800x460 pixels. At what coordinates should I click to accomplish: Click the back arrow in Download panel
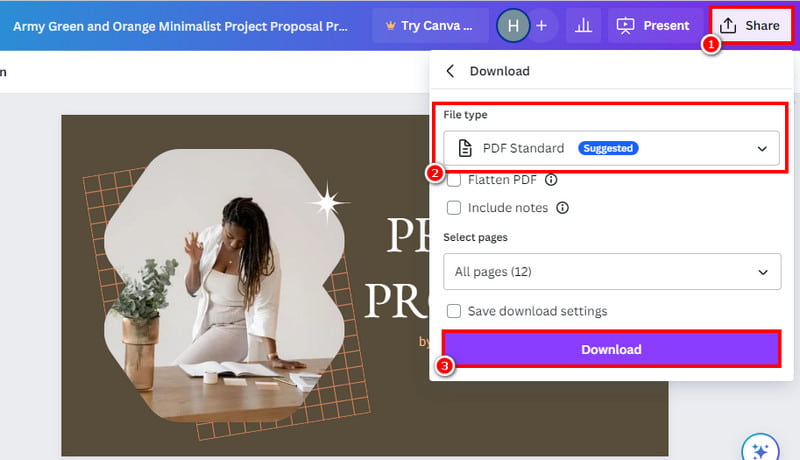(x=450, y=71)
